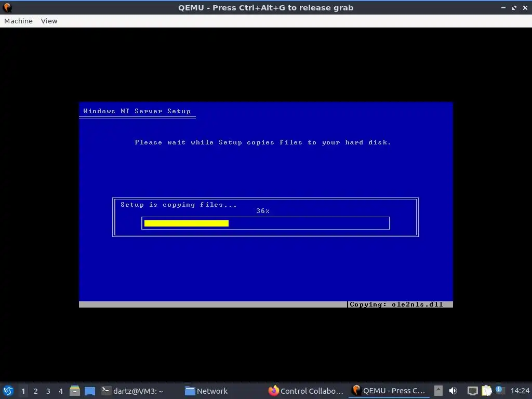Click the update notification tray icon

(499, 390)
